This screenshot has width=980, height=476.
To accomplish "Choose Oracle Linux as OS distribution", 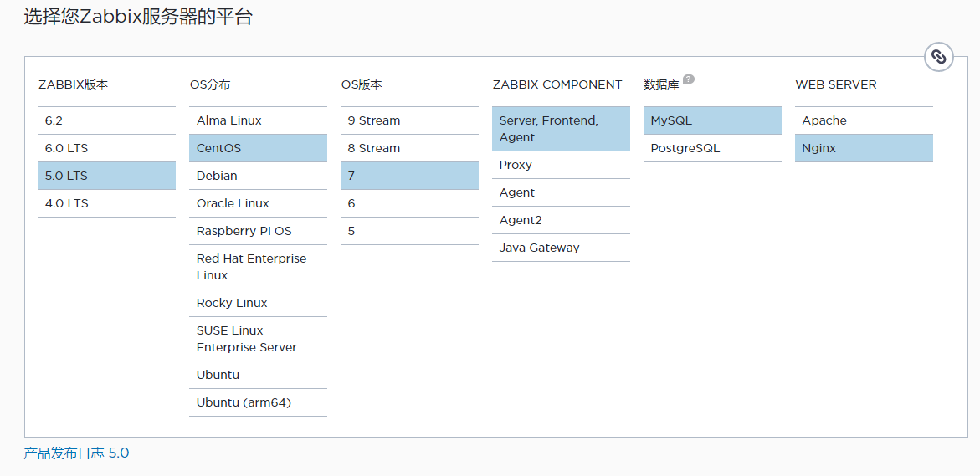I will 258,203.
